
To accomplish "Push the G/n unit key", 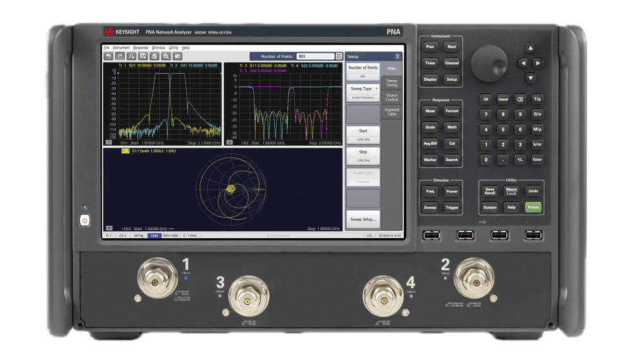I will (537, 114).
